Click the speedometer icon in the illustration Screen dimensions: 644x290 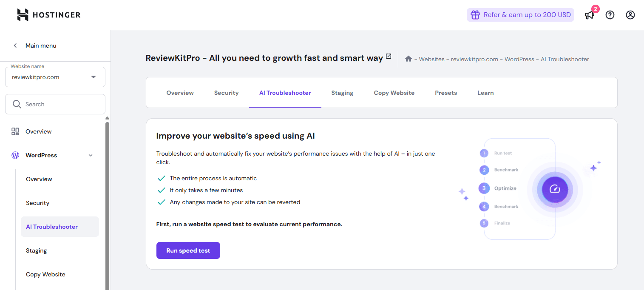555,189
